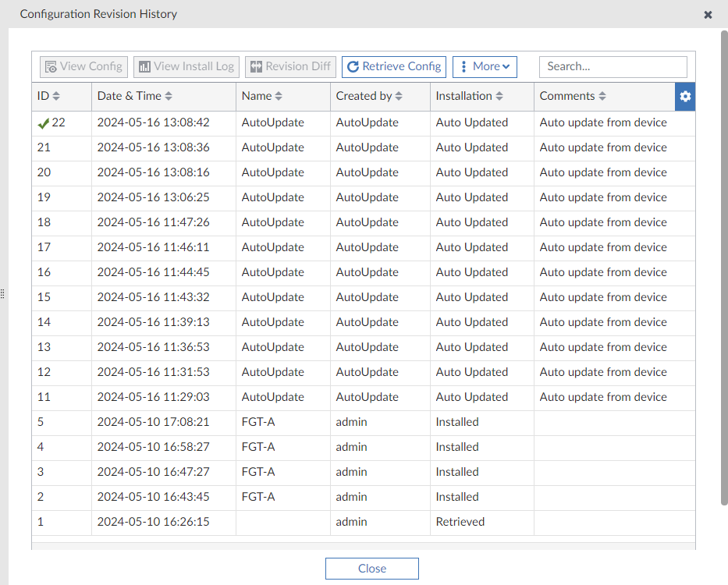Viewport: 728px width, 585px height.
Task: Click the Close button at the bottom
Action: point(371,569)
